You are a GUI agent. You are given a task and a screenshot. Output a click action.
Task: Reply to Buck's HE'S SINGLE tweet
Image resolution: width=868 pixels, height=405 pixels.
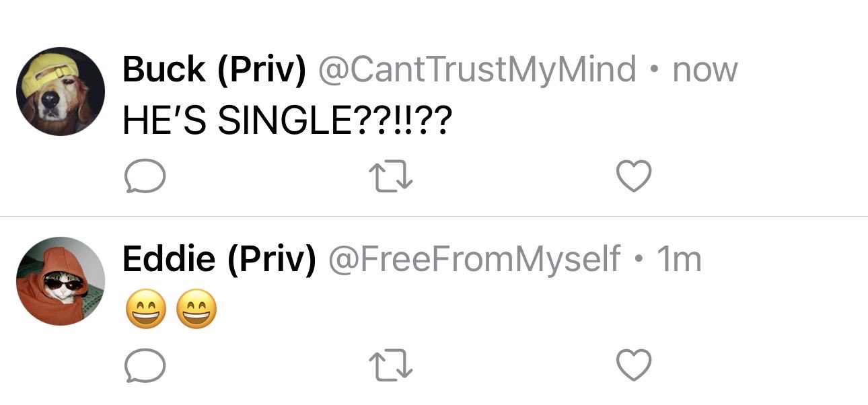[x=145, y=176]
